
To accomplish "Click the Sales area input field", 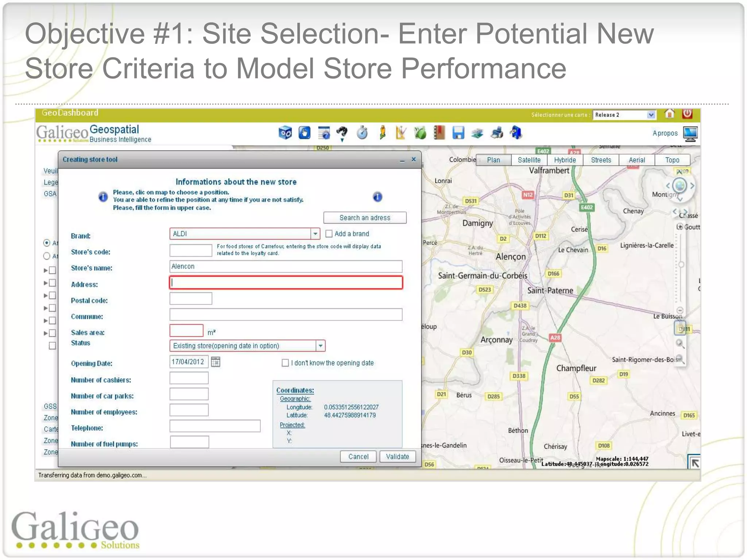I will click(186, 331).
